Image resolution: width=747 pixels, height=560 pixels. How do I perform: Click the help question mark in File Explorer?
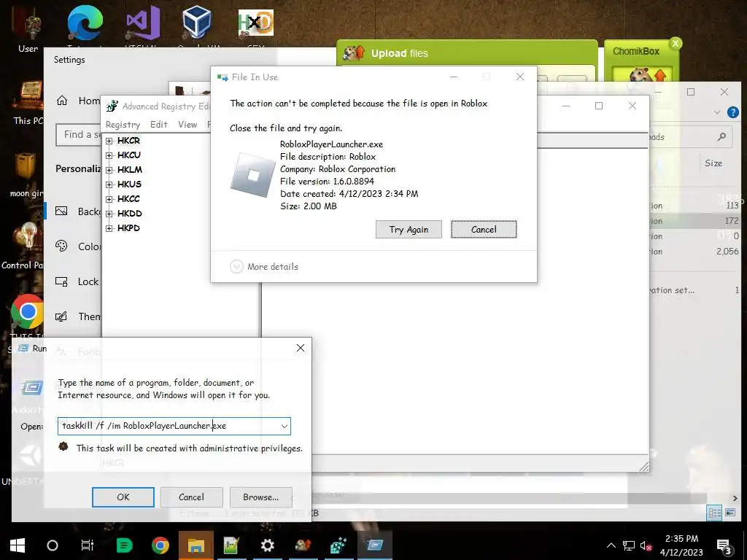[x=732, y=112]
